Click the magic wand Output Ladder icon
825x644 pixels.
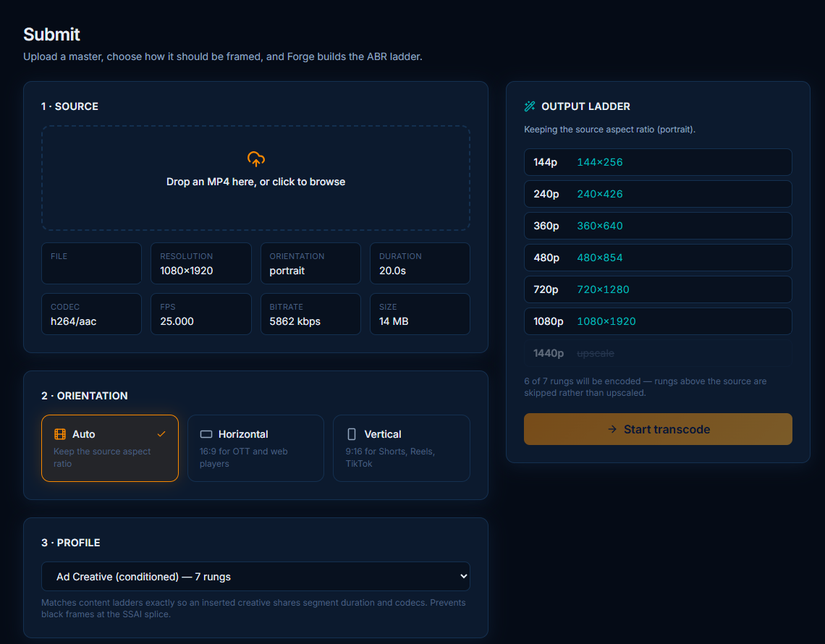pos(529,106)
